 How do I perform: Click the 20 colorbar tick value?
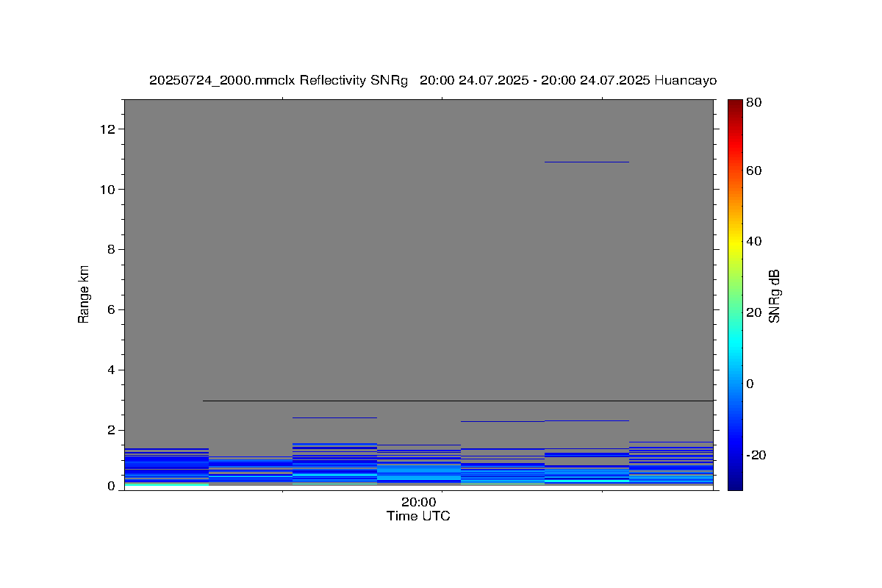[753, 312]
